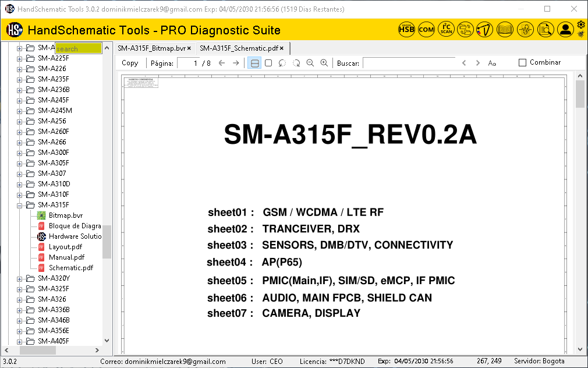Viewport: 588px width, 368px height.
Task: Select SM-A307 folder label
Action: 52,174
